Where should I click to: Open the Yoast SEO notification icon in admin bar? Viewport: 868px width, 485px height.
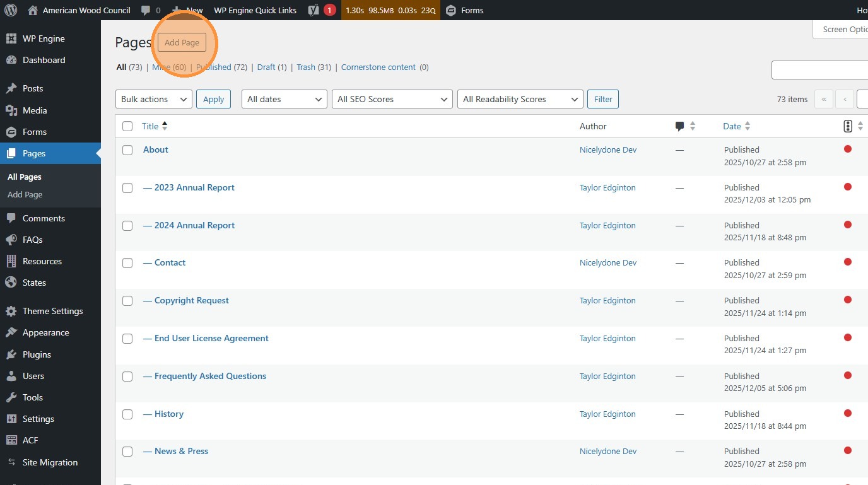(x=322, y=10)
